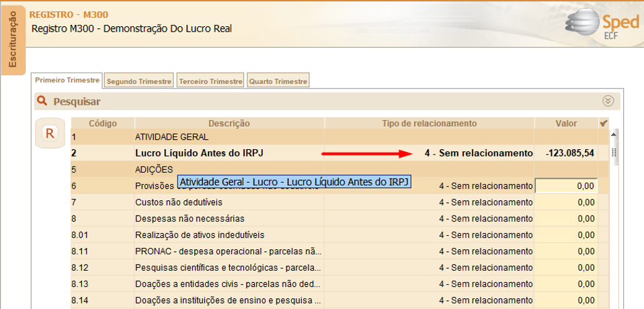644x309 pixels.
Task: Select Lucro Líquido Antes do IRPJ row
Action: (x=339, y=153)
